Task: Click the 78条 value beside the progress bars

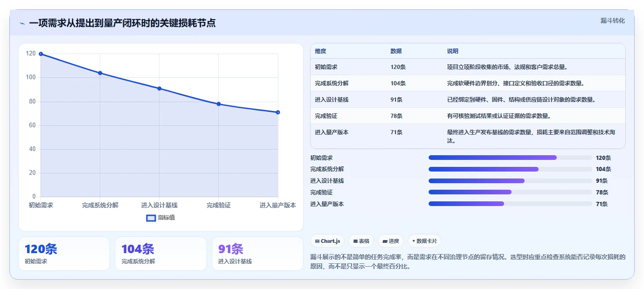Action: [x=602, y=193]
